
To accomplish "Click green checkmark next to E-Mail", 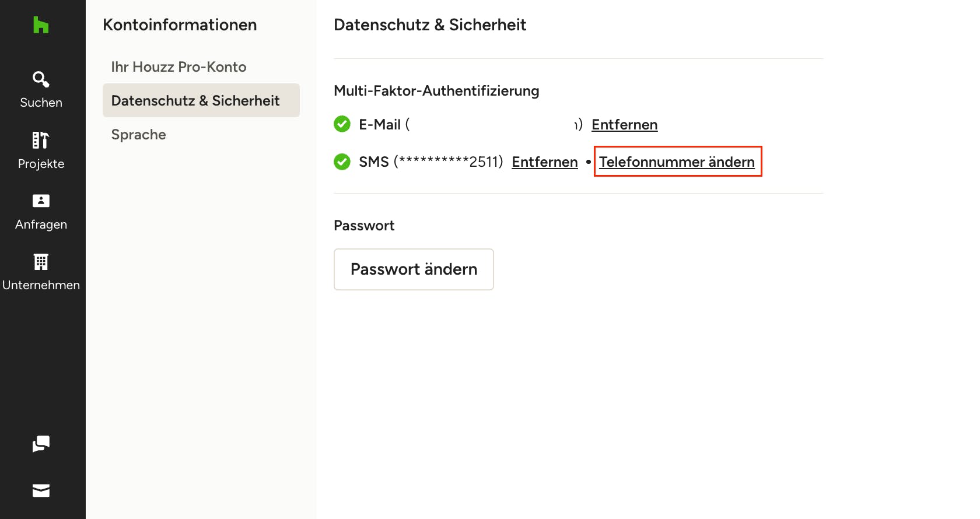I will [x=342, y=124].
